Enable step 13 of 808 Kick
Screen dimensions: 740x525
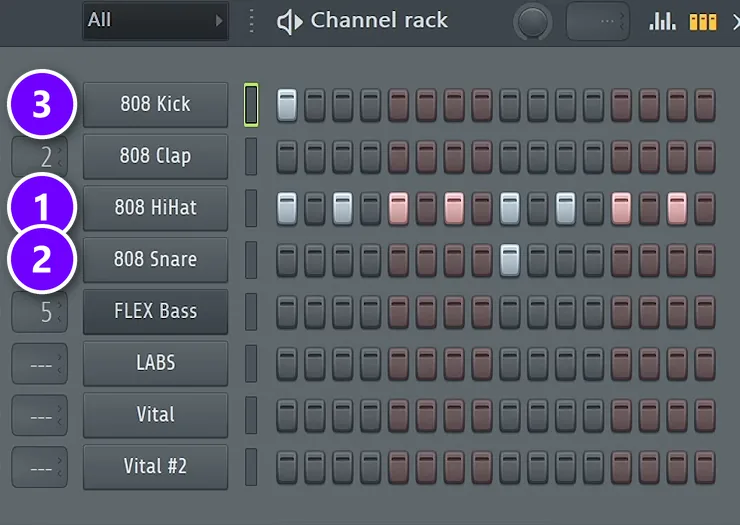click(621, 105)
